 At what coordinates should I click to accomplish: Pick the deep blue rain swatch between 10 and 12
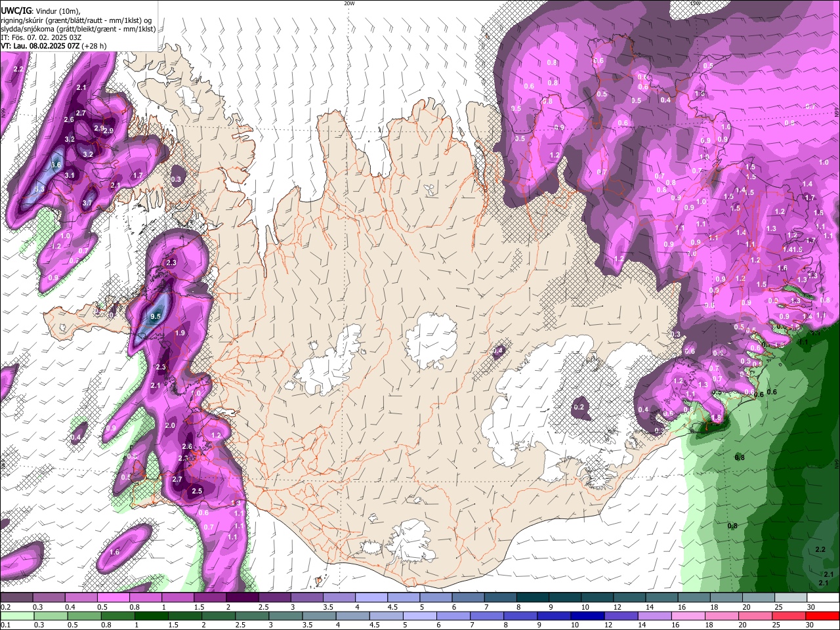[x=587, y=616]
